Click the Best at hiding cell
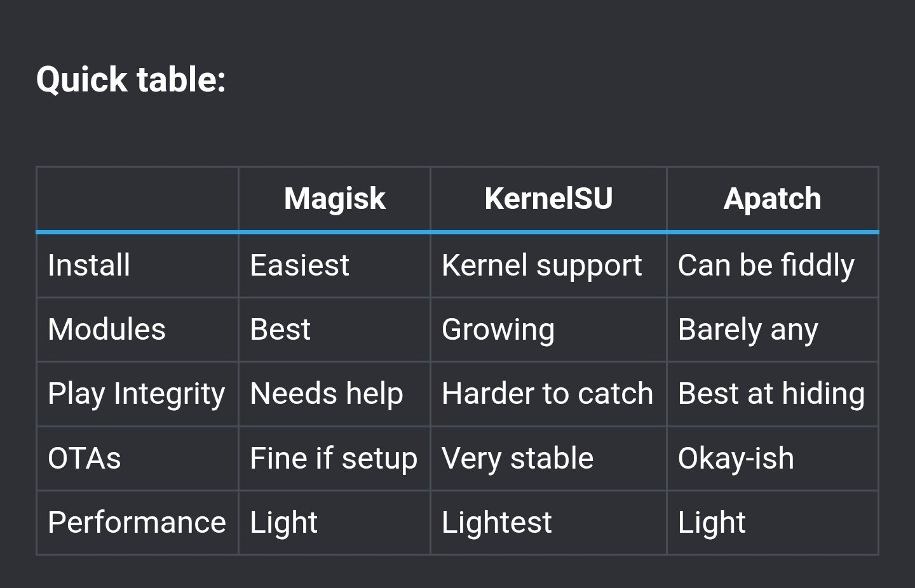The image size is (915, 588). click(x=771, y=394)
